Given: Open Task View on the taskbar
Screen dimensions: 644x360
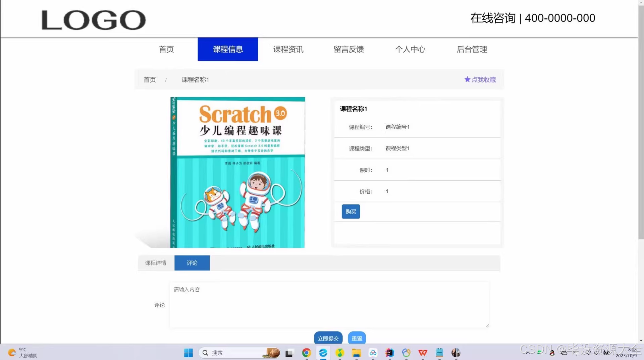Looking at the screenshot, I should (x=289, y=353).
